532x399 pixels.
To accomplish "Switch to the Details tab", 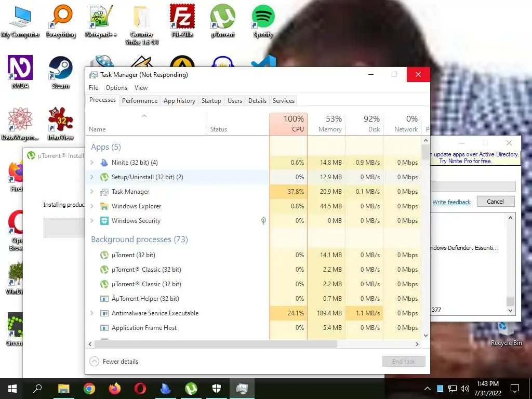I will [257, 101].
